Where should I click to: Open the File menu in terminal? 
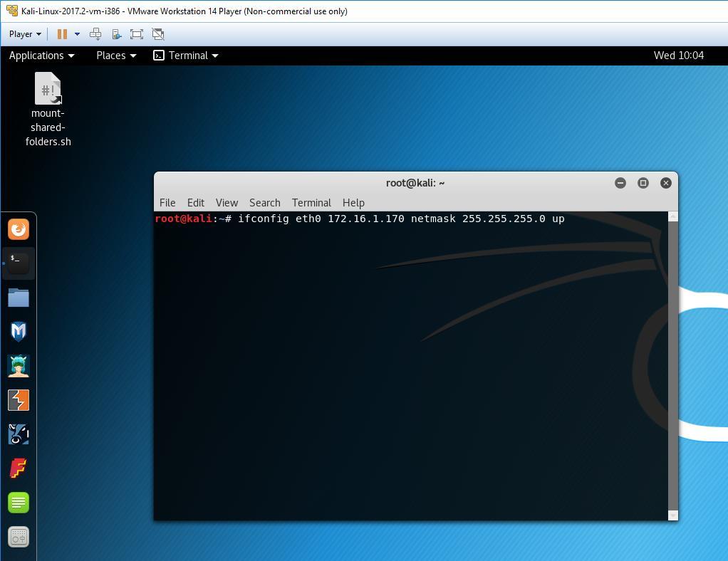click(x=167, y=203)
